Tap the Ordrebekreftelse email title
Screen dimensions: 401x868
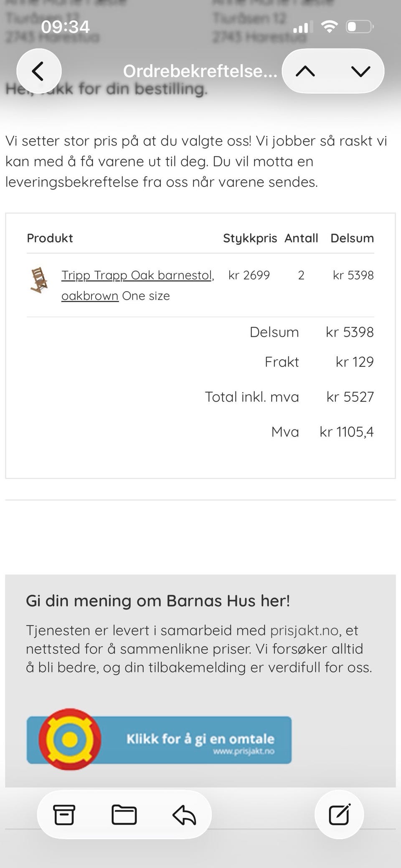(x=200, y=71)
